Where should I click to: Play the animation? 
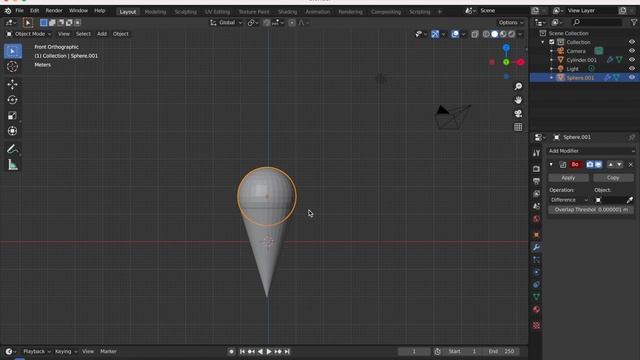(269, 351)
